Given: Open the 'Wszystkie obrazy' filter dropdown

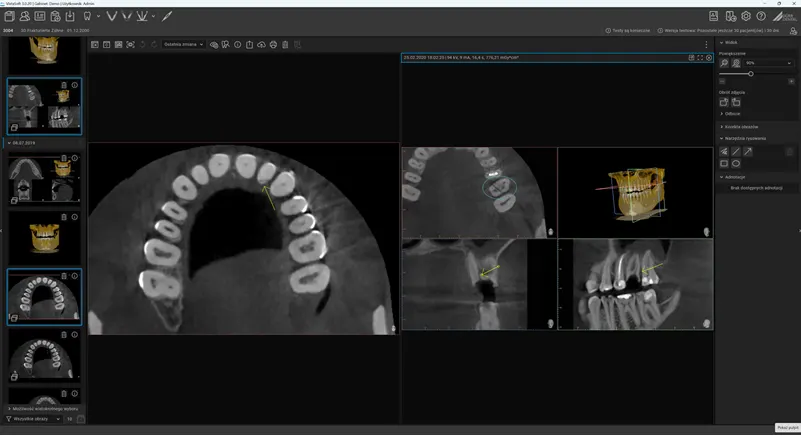Looking at the screenshot, I should pos(33,419).
